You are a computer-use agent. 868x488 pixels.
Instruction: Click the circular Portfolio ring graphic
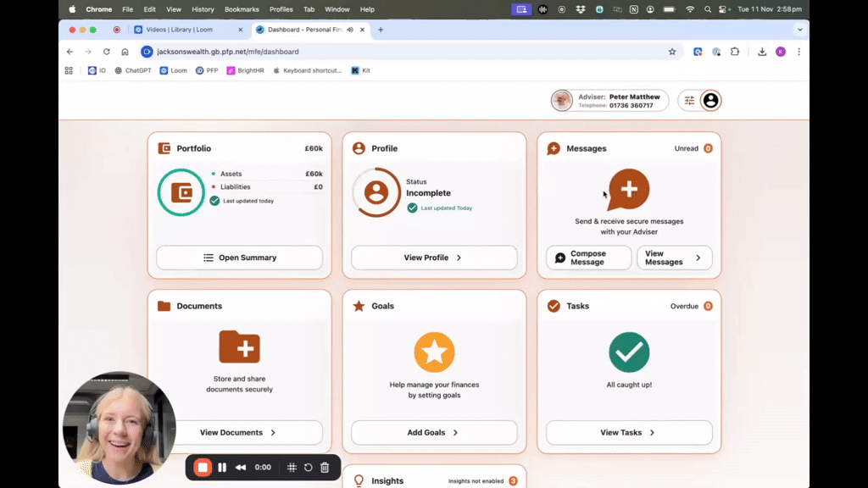pyautogui.click(x=181, y=192)
